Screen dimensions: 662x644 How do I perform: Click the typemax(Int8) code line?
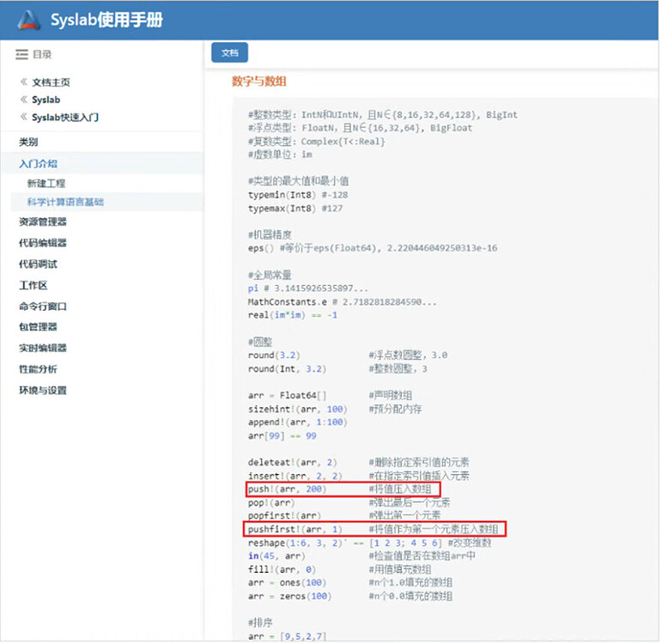point(295,209)
